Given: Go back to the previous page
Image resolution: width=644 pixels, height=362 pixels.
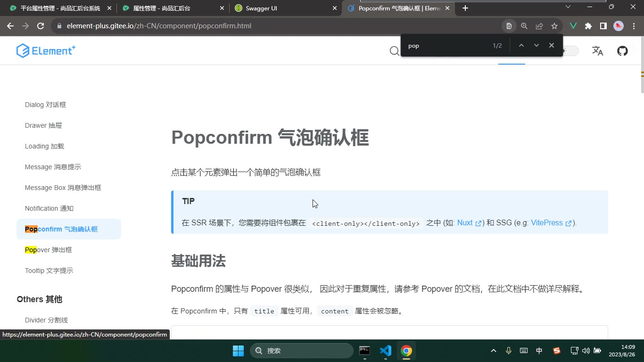Looking at the screenshot, I should coord(10,26).
